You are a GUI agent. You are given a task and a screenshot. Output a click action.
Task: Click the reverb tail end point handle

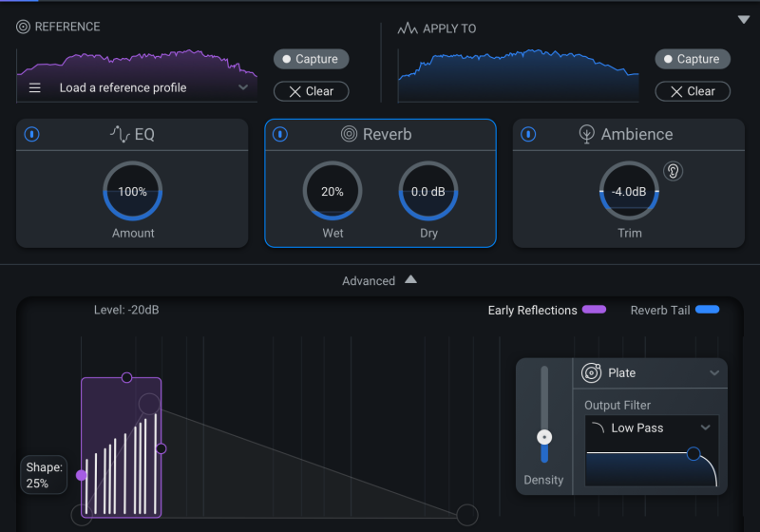point(467,515)
